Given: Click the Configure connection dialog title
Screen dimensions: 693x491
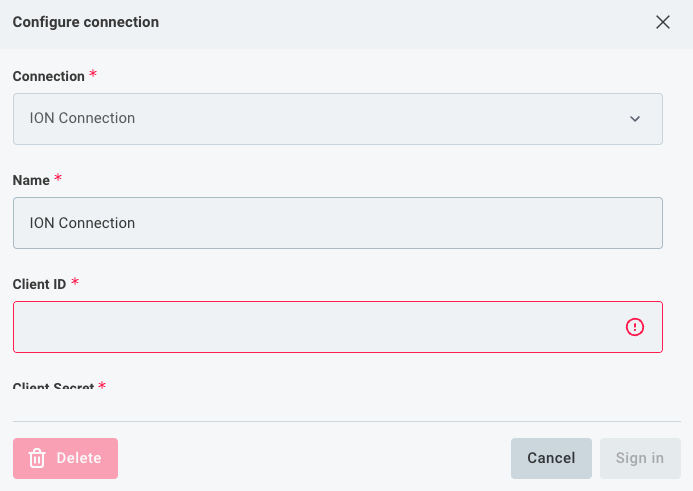Looking at the screenshot, I should click(x=85, y=22).
